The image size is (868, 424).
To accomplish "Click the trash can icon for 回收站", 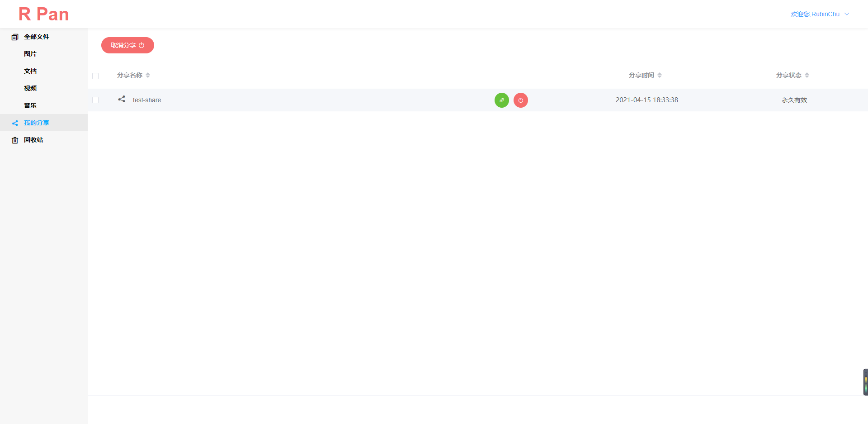I will click(15, 140).
